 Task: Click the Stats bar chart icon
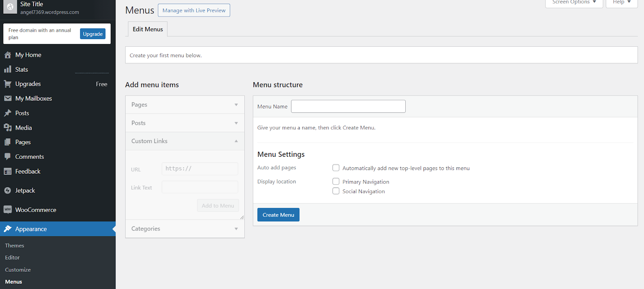(x=8, y=69)
